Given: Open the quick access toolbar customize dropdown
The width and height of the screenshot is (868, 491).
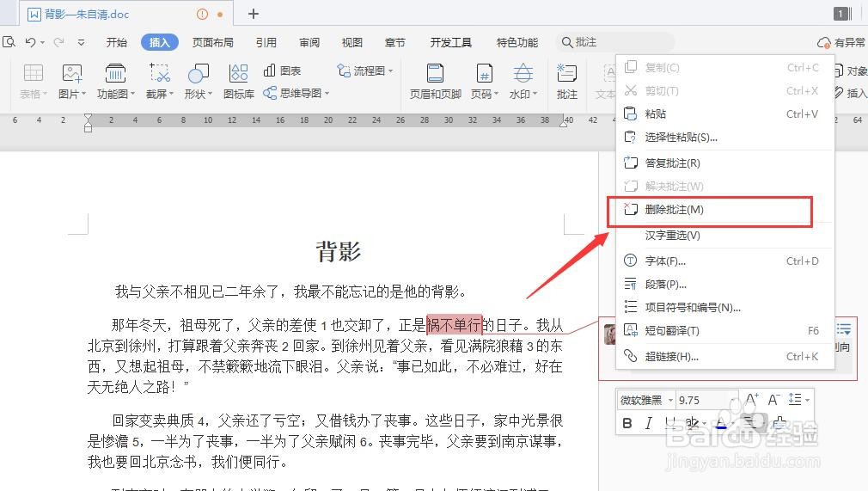Looking at the screenshot, I should click(81, 42).
